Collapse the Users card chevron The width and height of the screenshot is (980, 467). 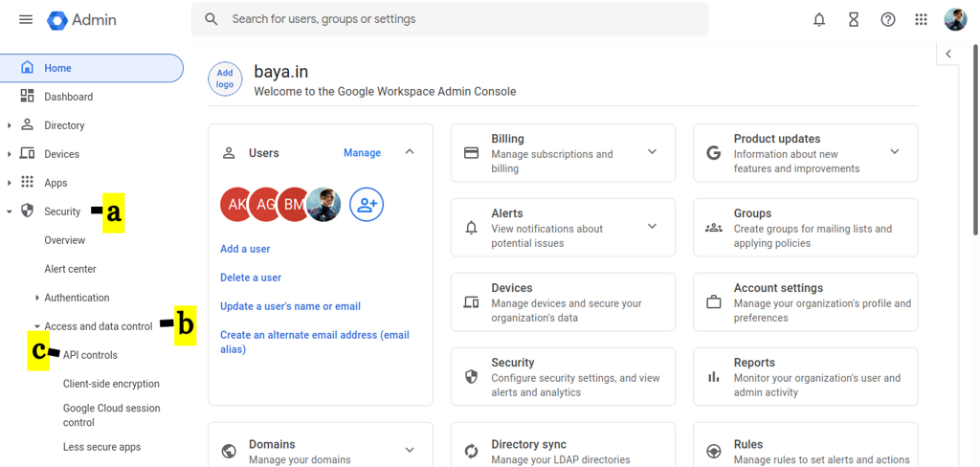click(410, 152)
